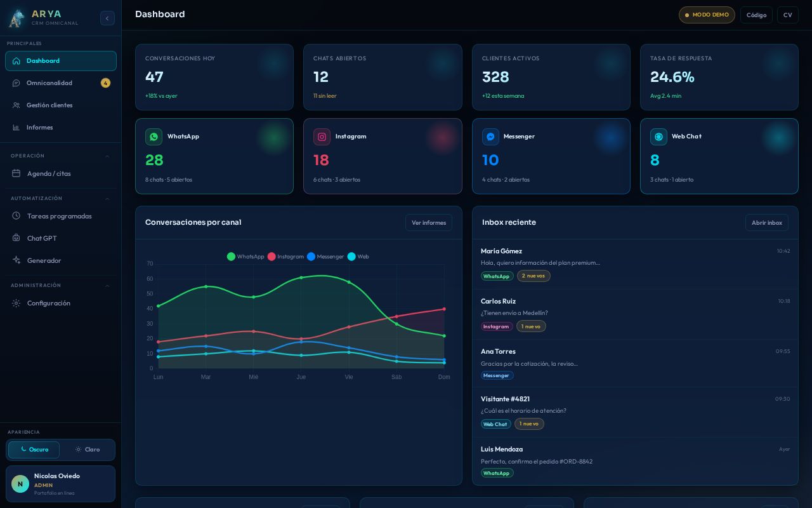812x508 pixels.
Task: Click the WhatsApp channel icon
Action: (x=154, y=137)
